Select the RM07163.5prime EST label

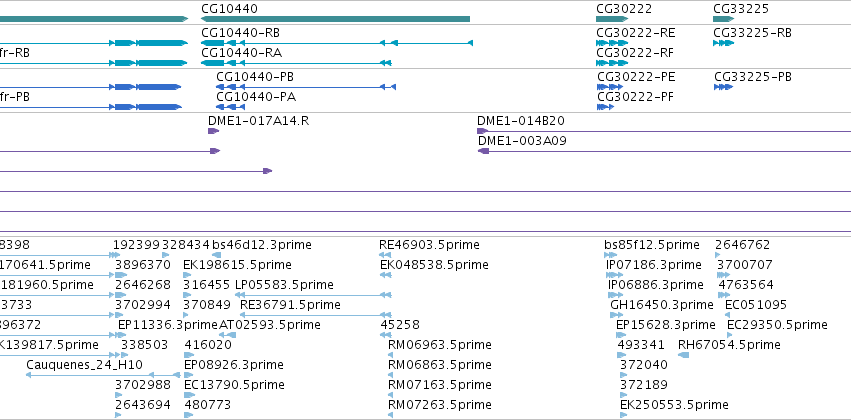tap(440, 385)
